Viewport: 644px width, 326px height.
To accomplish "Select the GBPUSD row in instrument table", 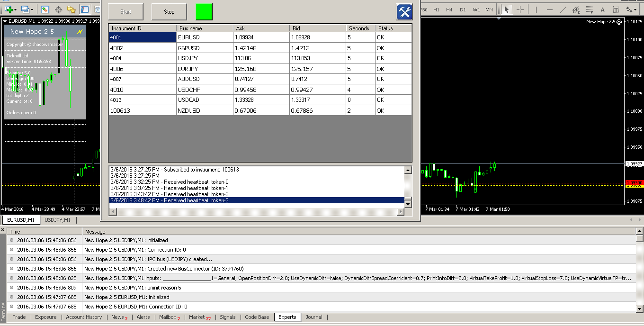I will (189, 48).
